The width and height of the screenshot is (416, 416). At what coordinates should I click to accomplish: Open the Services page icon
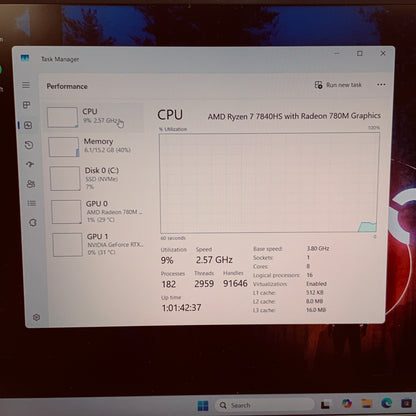[33, 222]
